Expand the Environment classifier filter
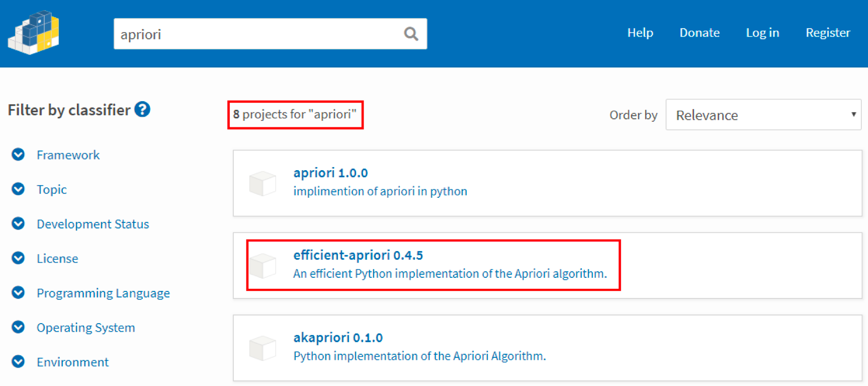Viewport: 868px width, 386px height. coord(72,362)
